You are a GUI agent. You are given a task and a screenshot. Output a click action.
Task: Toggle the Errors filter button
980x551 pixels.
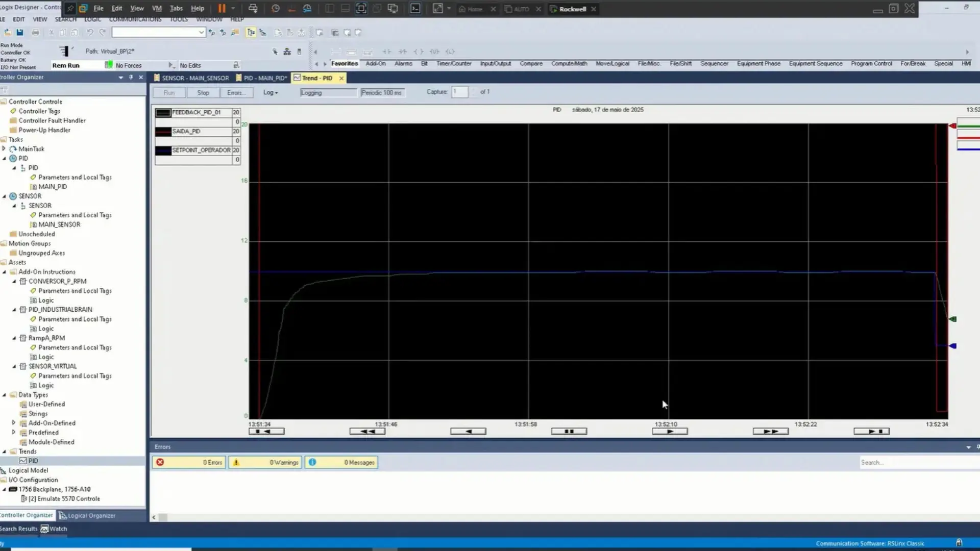coord(189,463)
